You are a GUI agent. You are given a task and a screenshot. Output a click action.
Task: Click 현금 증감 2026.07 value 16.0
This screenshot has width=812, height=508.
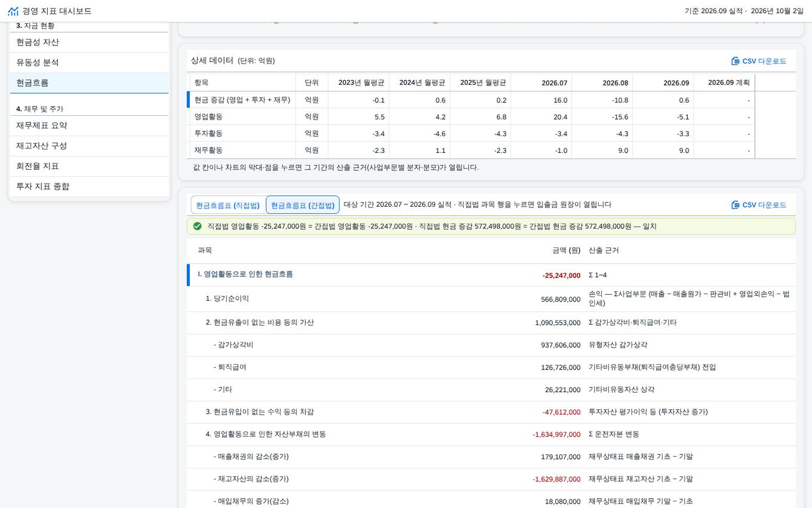click(x=541, y=100)
